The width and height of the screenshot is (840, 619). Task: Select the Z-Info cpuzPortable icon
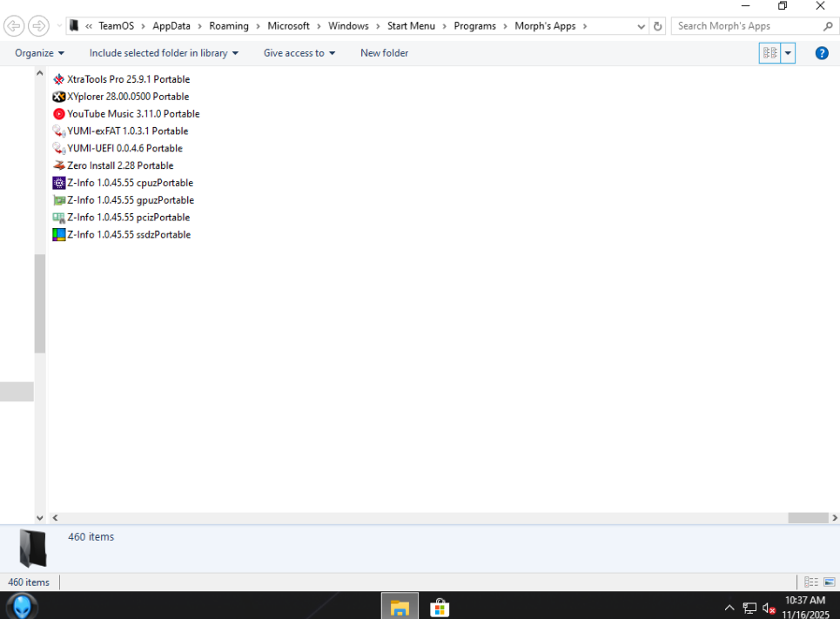tap(59, 183)
